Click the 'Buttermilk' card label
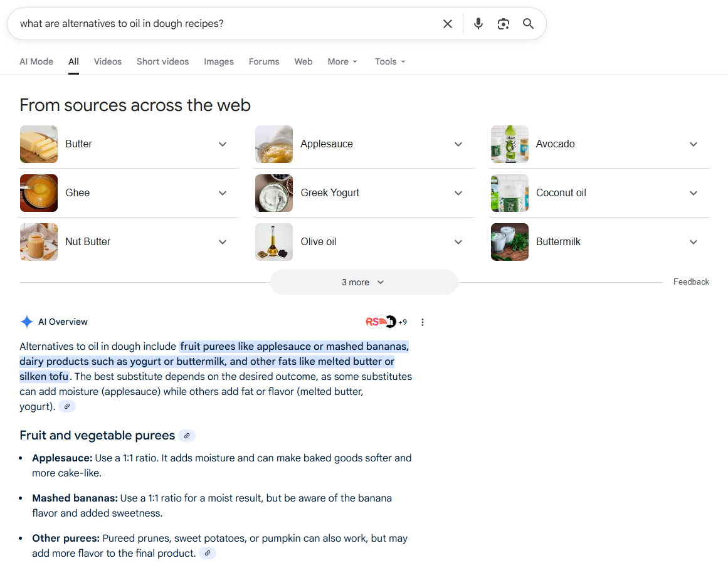Screen dimensions: 728x568 tap(558, 241)
